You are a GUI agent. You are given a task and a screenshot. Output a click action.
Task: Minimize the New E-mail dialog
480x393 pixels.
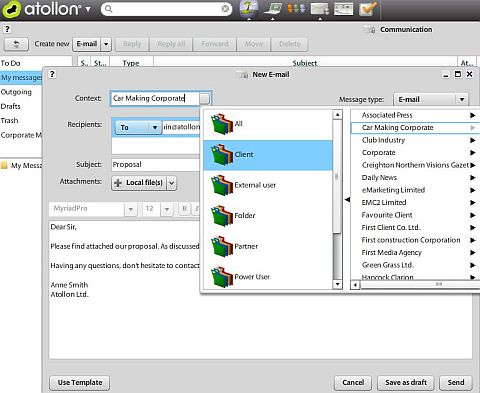(x=446, y=75)
